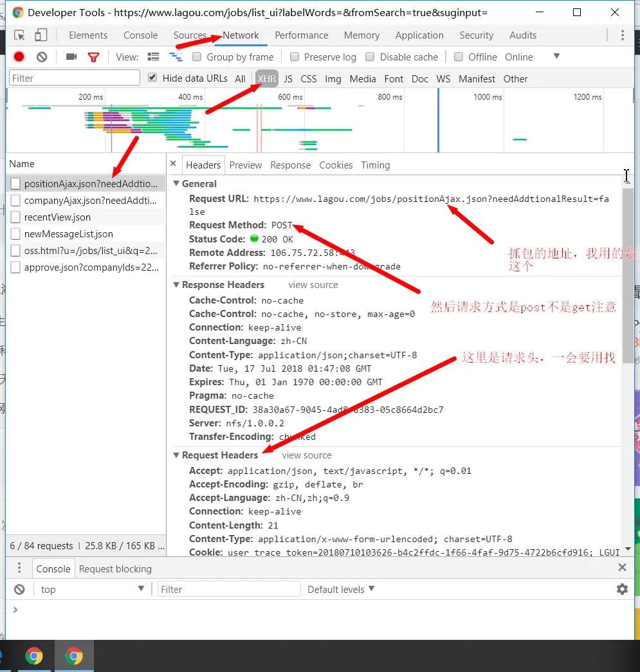Switch to large request rows view icon
The width and height of the screenshot is (640, 672).
pyautogui.click(x=153, y=57)
